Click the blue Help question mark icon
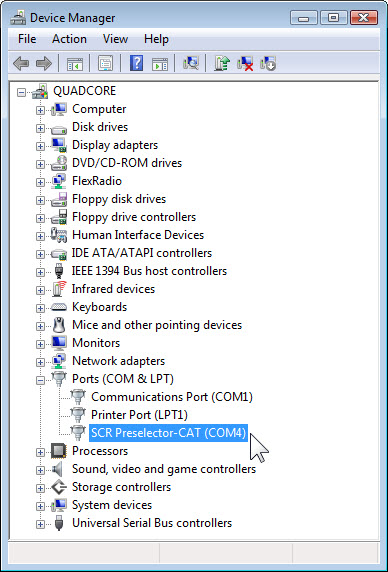 pos(136,64)
